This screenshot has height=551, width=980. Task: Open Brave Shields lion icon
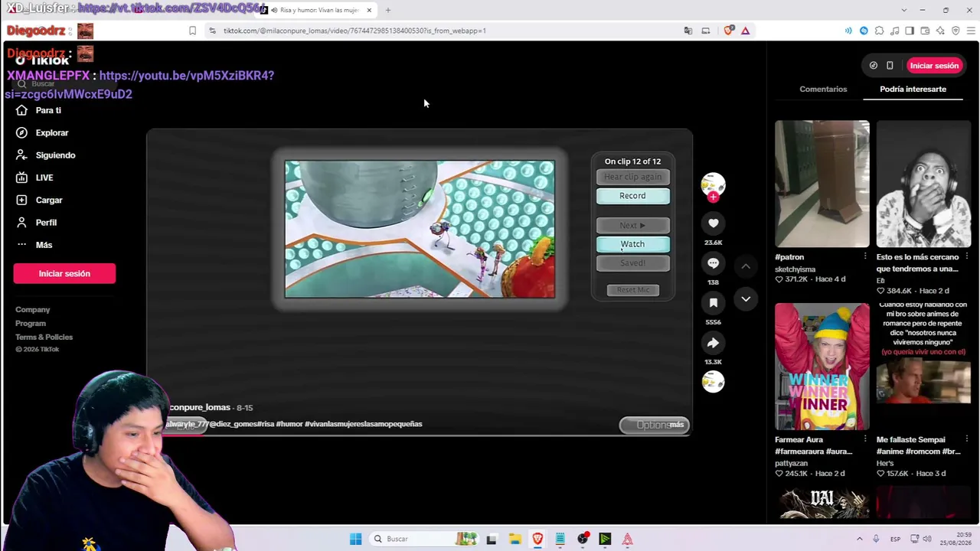click(x=728, y=31)
